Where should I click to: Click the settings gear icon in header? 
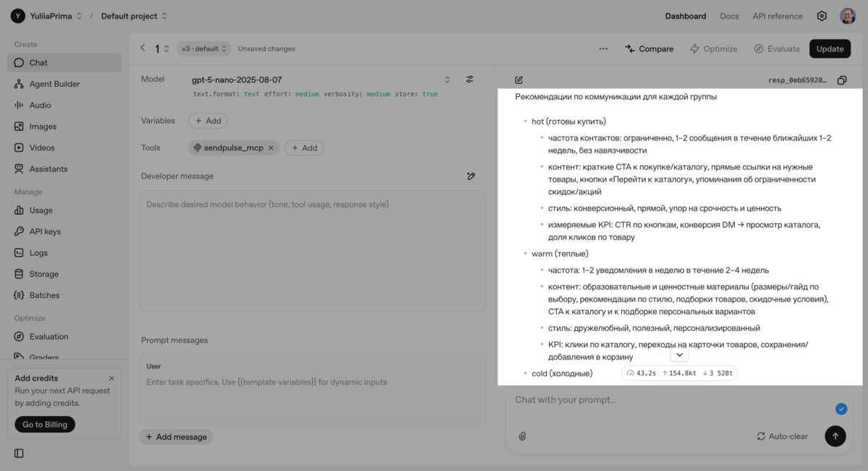coord(822,16)
